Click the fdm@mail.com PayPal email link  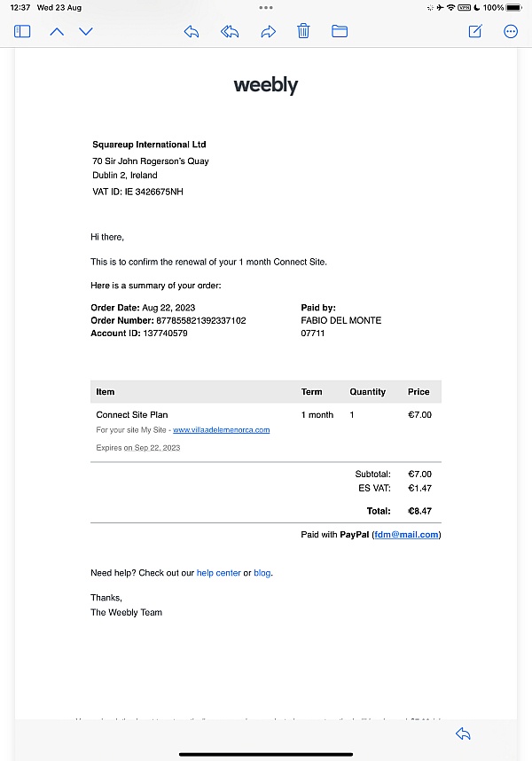406,534
